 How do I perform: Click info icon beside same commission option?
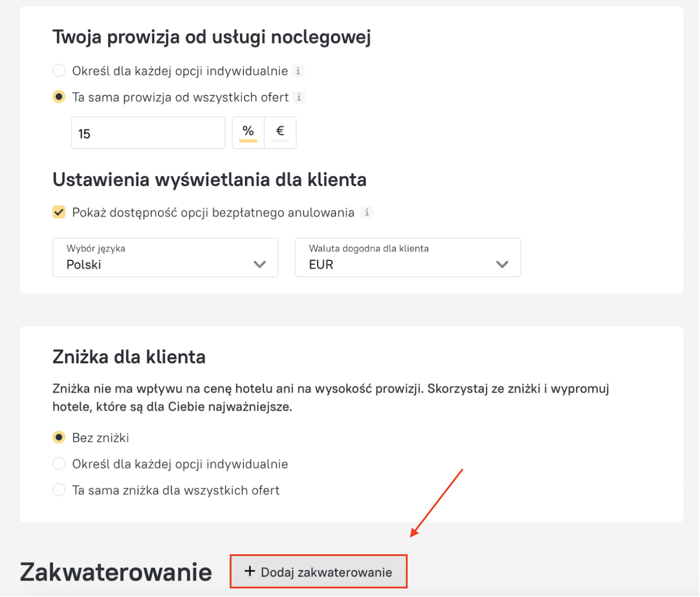pos(299,97)
